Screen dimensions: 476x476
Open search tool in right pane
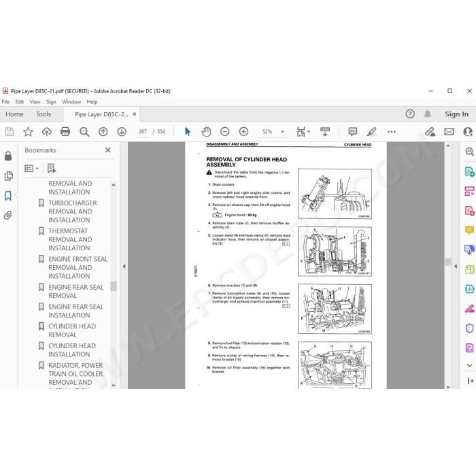coord(469,152)
